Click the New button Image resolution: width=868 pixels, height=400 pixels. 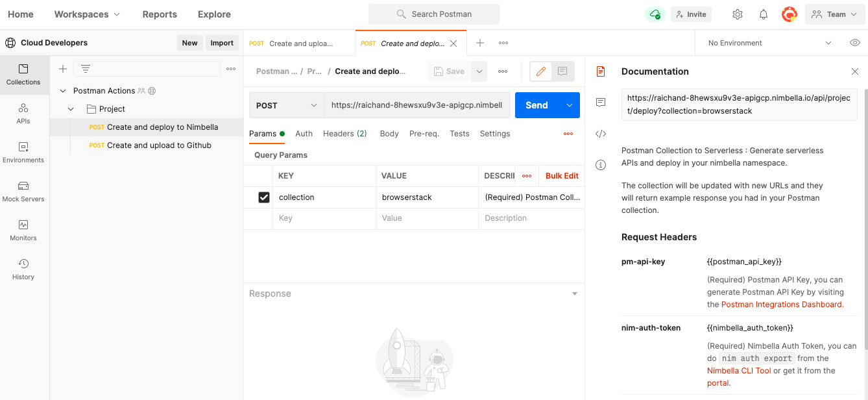(x=189, y=43)
